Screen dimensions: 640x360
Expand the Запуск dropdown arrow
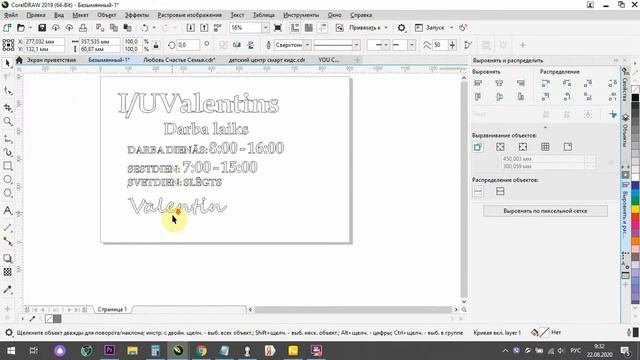[451, 28]
